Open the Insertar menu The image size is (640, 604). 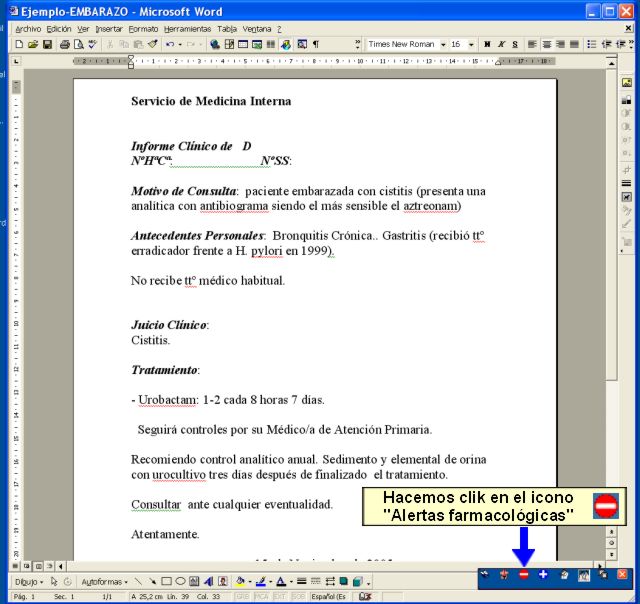click(109, 29)
